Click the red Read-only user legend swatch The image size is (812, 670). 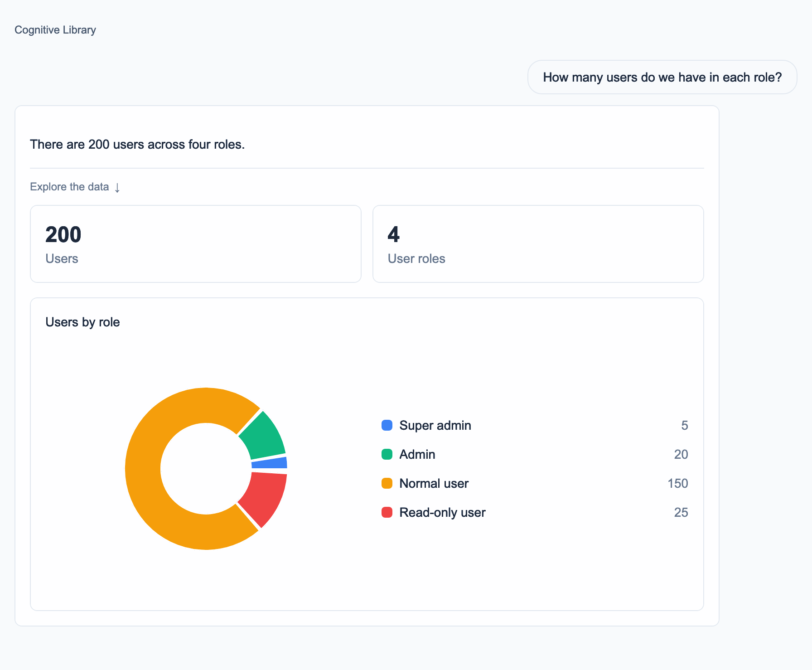387,512
